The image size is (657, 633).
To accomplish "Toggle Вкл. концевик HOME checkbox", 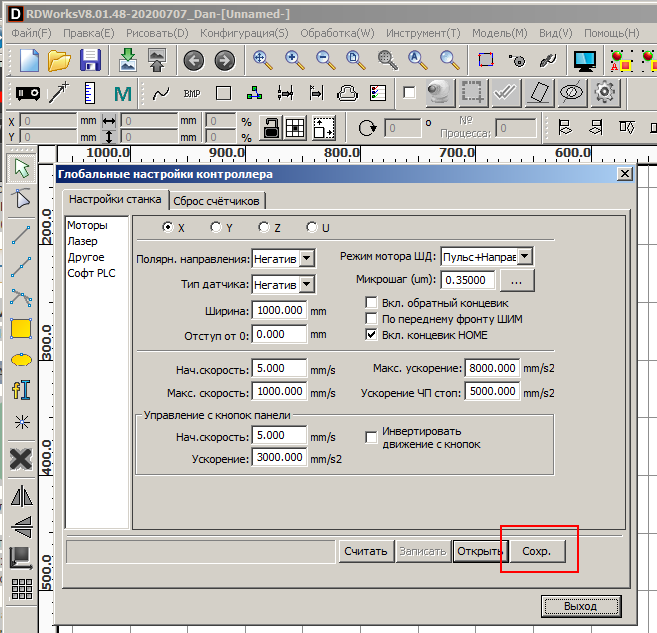I will pyautogui.click(x=372, y=334).
